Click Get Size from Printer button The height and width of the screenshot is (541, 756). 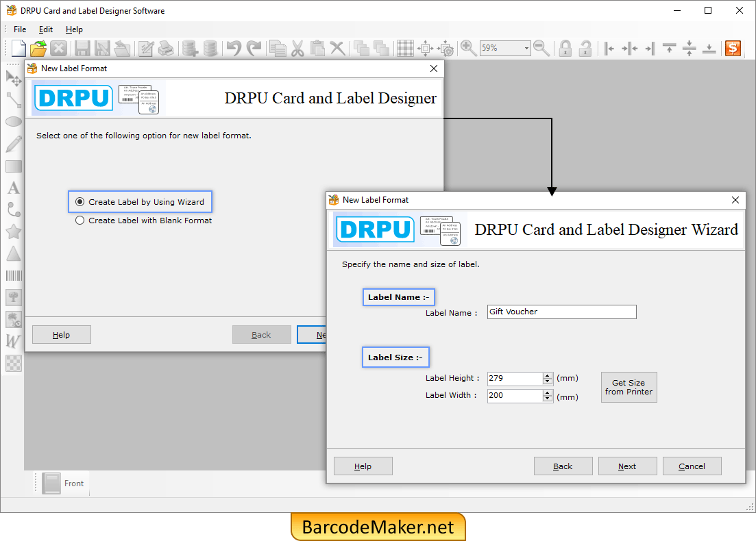click(629, 388)
